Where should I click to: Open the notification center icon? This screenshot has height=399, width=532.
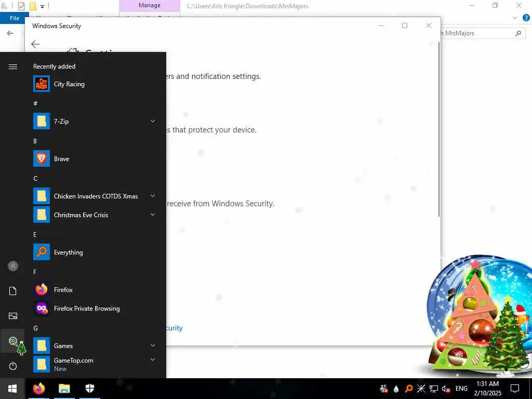(515, 389)
